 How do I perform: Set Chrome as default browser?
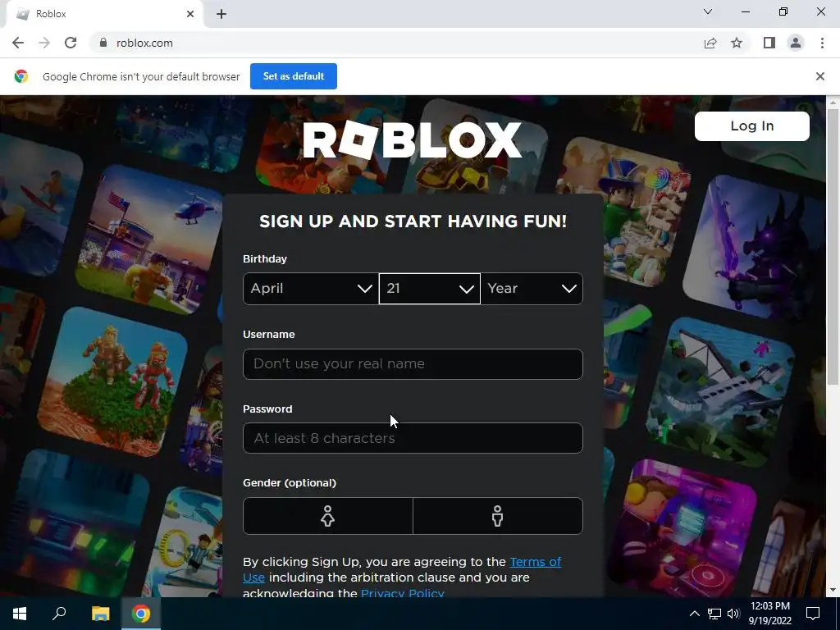click(294, 76)
